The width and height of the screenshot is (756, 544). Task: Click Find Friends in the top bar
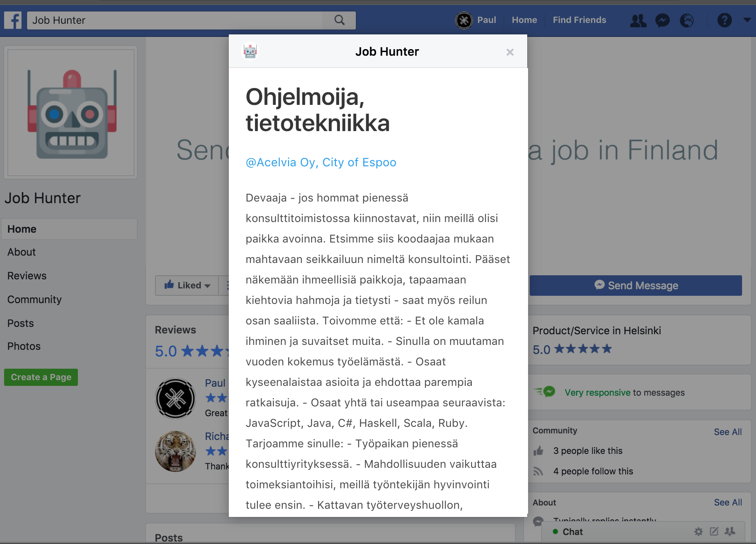[579, 20]
